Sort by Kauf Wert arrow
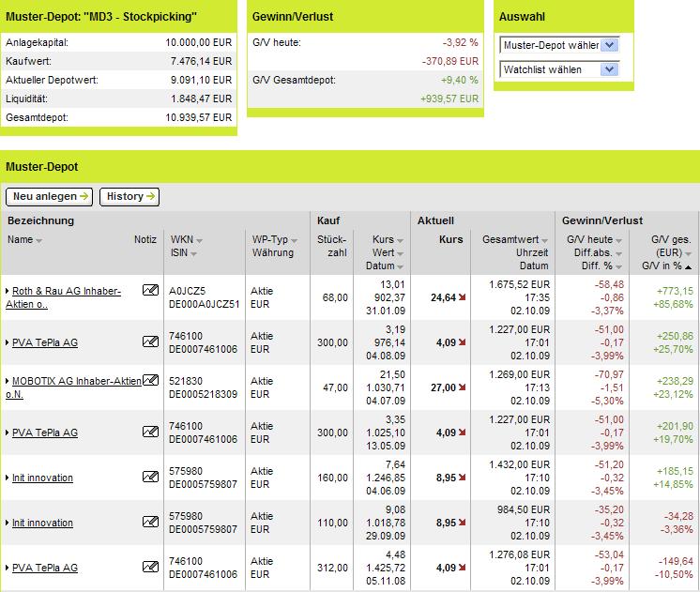This screenshot has width=700, height=592. pyautogui.click(x=400, y=254)
